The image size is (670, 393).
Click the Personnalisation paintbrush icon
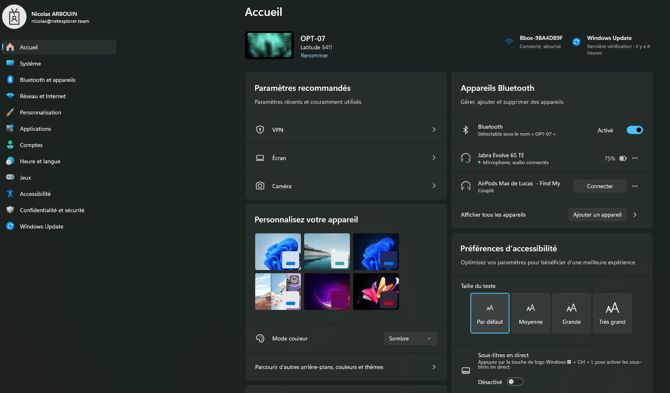click(10, 112)
